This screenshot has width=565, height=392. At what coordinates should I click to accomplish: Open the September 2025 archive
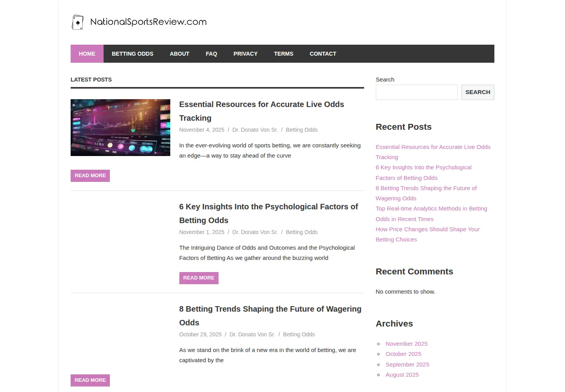[407, 365]
